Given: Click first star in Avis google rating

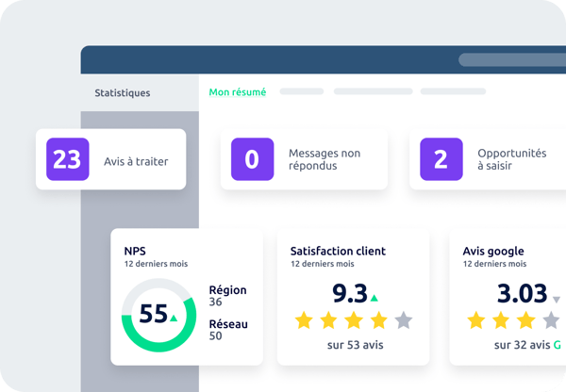Looking at the screenshot, I should click(476, 320).
